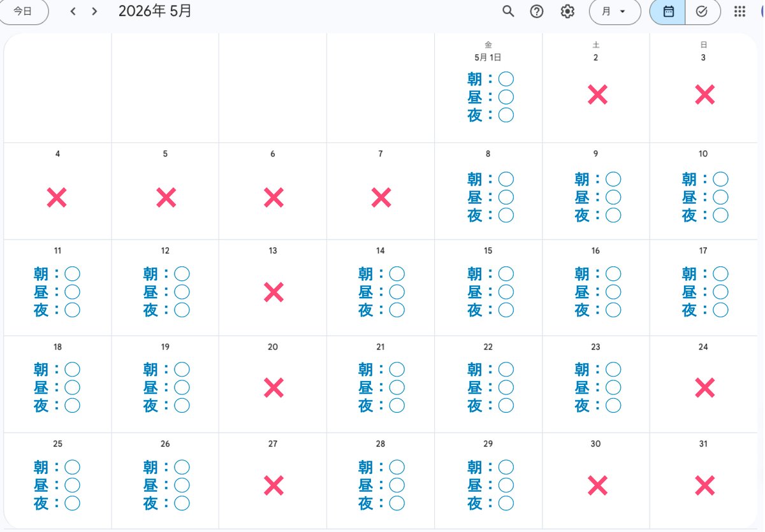This screenshot has height=532, width=765.
Task: Click the 昼 entry on day 19
Action: click(x=166, y=387)
